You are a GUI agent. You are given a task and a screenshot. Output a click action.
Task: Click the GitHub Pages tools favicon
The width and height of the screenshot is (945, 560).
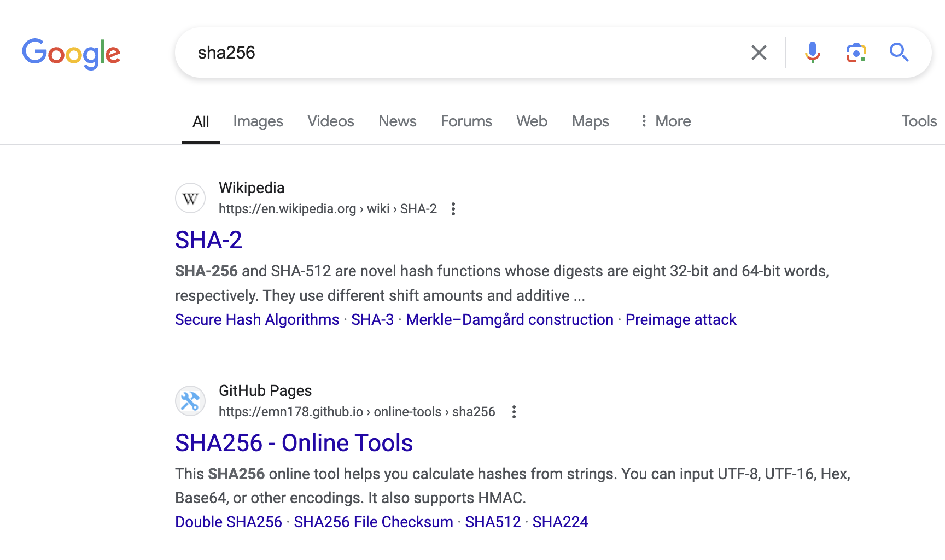coord(190,401)
